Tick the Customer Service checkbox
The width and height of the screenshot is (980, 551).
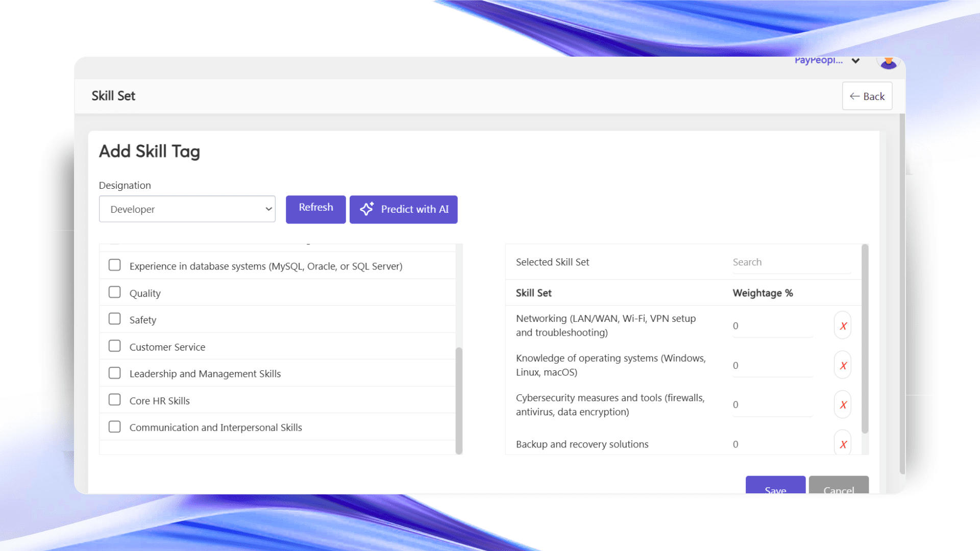coord(115,346)
